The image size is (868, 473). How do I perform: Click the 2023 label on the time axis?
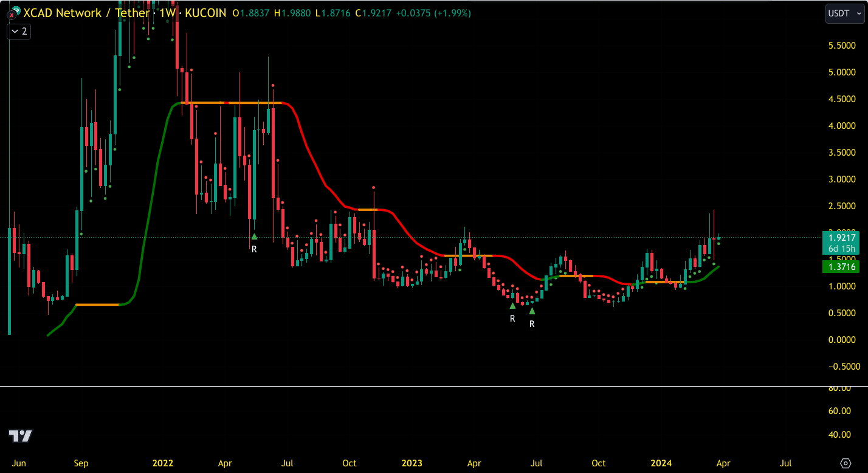pos(412,463)
